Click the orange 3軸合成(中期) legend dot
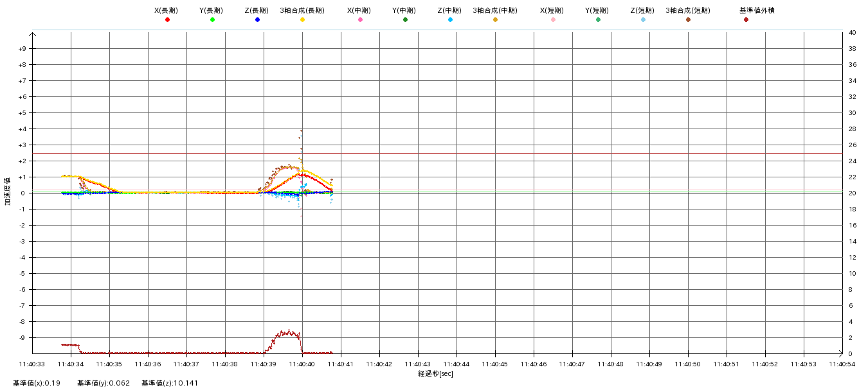The width and height of the screenshot is (868, 392). point(495,20)
